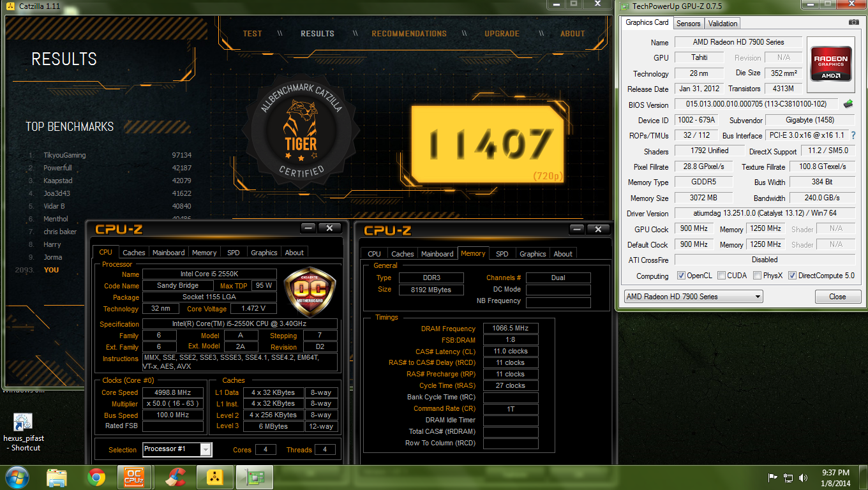This screenshot has height=490, width=868.
Task: Toggle the PhysX checkbox in GPU-Z
Action: click(x=757, y=276)
